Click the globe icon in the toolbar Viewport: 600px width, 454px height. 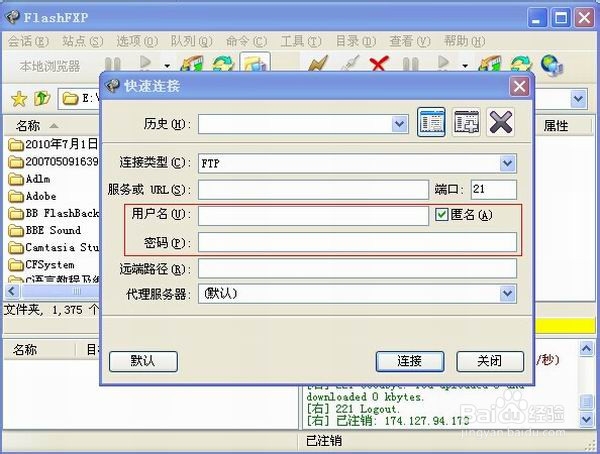click(551, 64)
